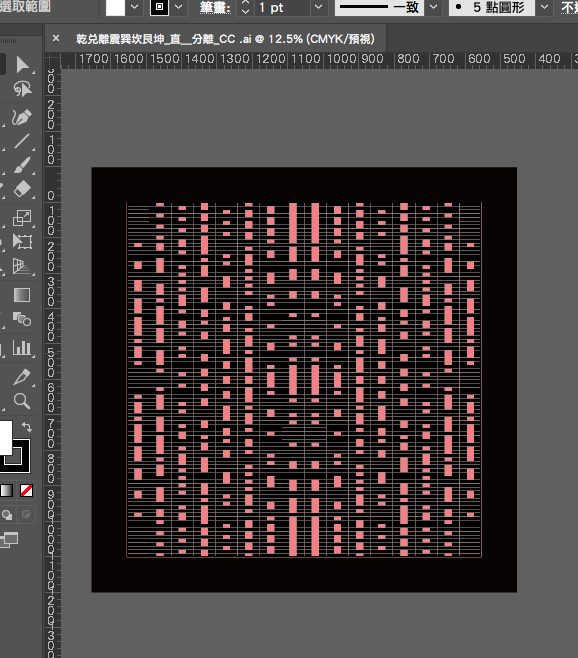Viewport: 578px width, 658px height.
Task: Apply Gradient from toolbar color buttons
Action: [7, 490]
